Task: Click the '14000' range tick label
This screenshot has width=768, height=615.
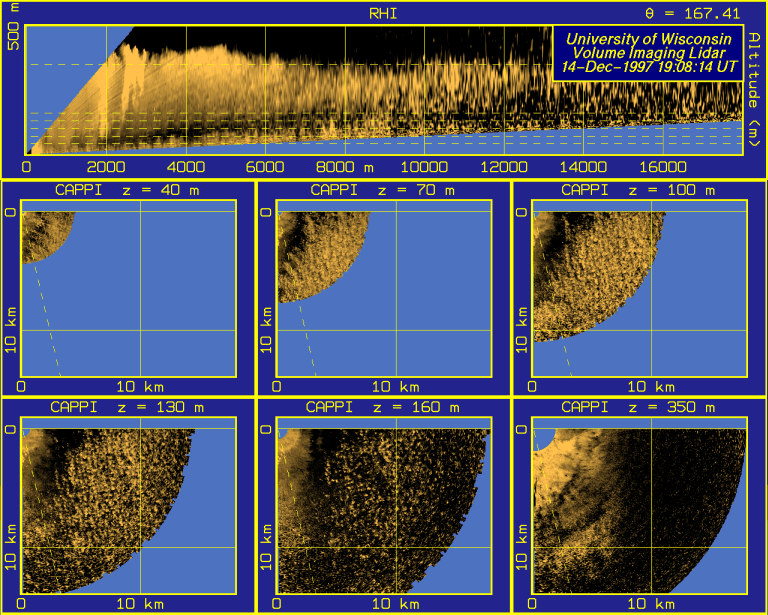Action: click(x=583, y=167)
